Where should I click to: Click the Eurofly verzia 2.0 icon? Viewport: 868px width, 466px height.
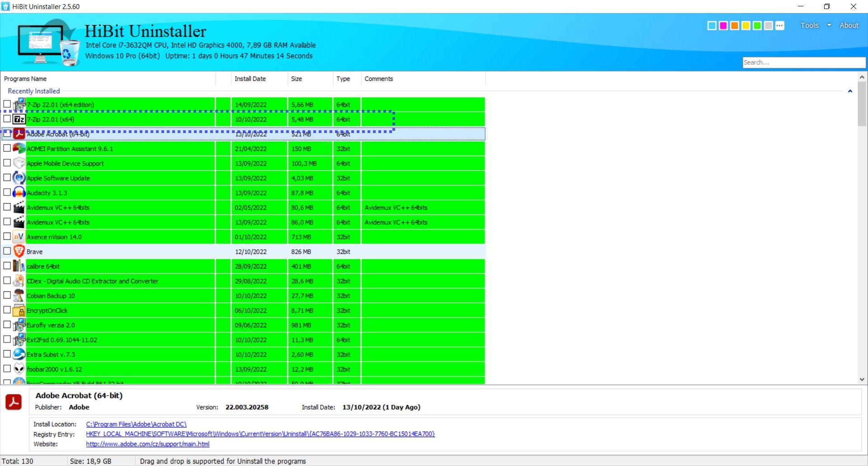19,325
